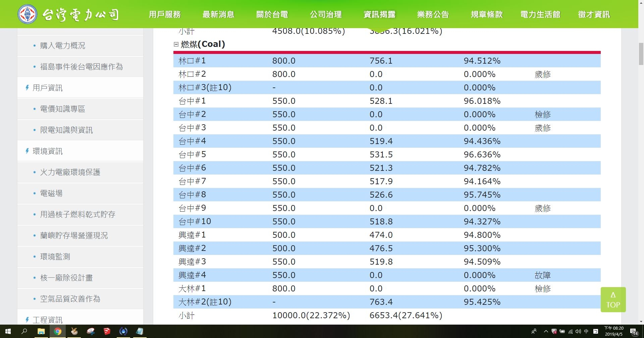Click 763.4 output value for 大林#2

pos(381,302)
